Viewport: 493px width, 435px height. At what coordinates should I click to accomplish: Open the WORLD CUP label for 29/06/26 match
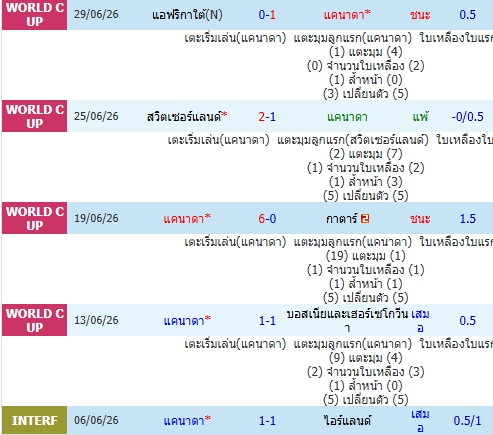[x=34, y=15]
